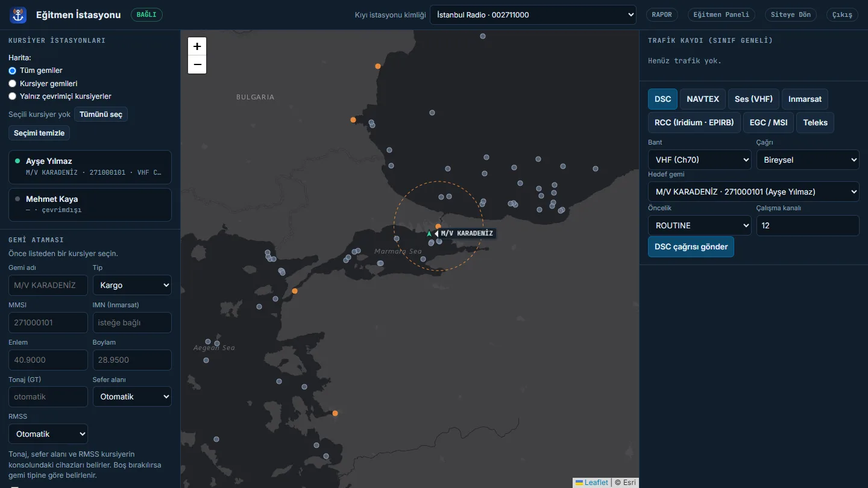Image resolution: width=868 pixels, height=488 pixels.
Task: Open the Leaflet attribution link
Action: click(x=592, y=483)
